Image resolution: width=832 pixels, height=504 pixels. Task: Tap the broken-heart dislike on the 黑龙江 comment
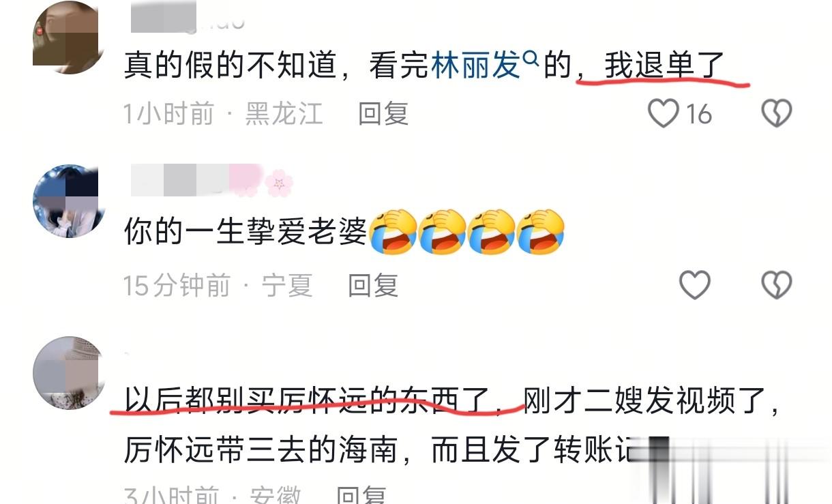(776, 113)
